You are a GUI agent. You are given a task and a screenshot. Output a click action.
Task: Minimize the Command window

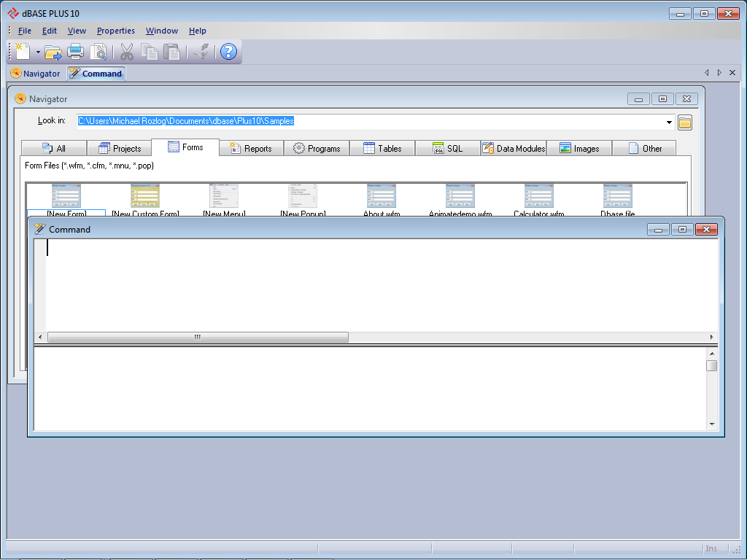(659, 230)
